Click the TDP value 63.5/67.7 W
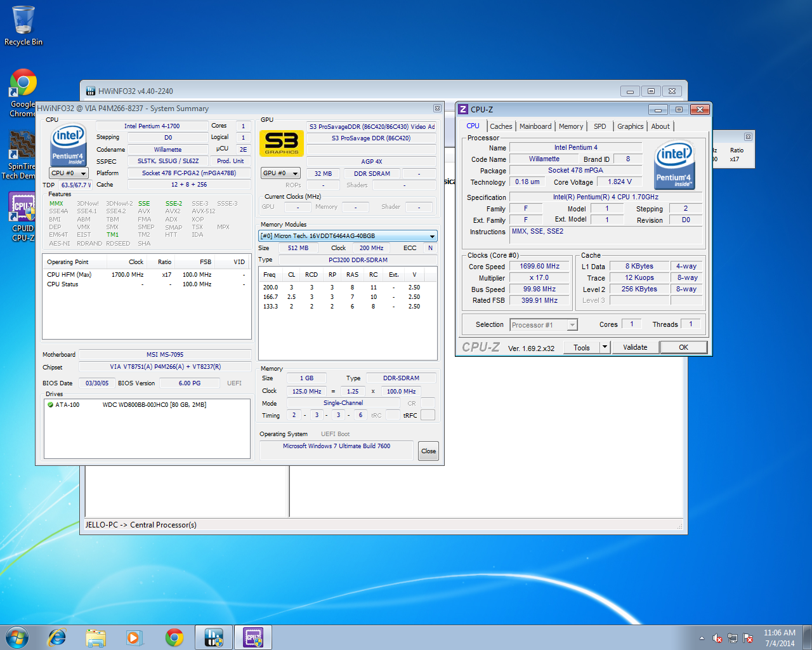The height and width of the screenshot is (650, 812). 76,185
